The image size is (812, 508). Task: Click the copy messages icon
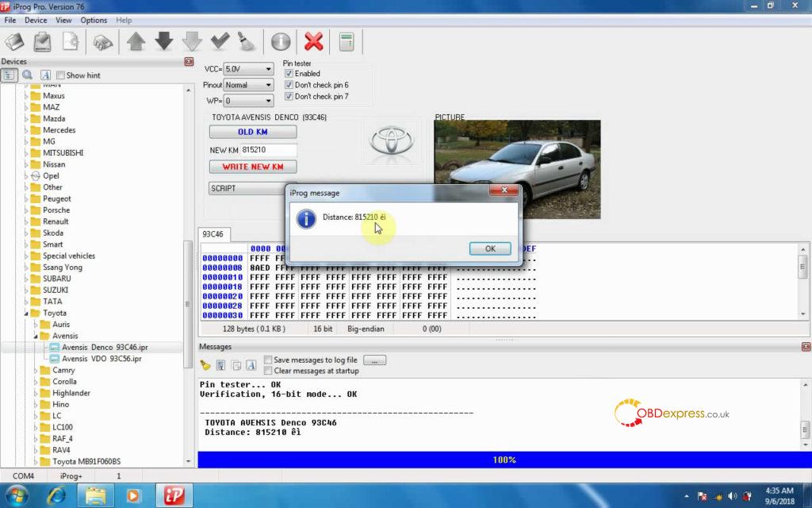coord(236,365)
